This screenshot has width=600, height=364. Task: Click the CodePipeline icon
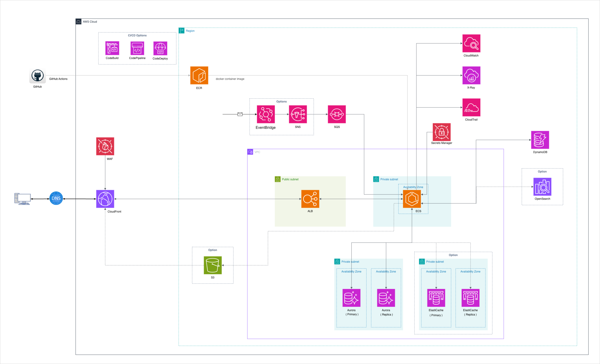click(x=137, y=48)
